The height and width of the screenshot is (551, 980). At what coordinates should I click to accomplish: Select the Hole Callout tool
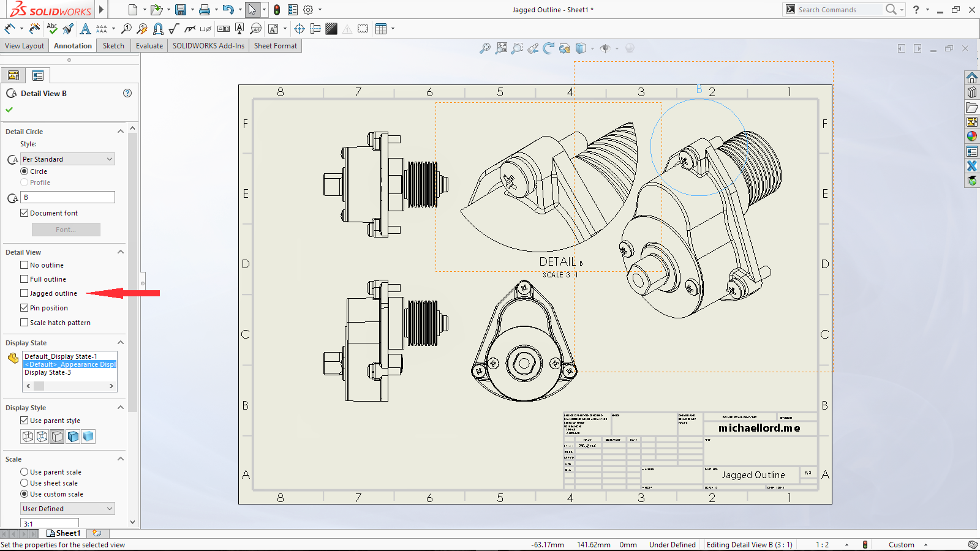coord(206,28)
